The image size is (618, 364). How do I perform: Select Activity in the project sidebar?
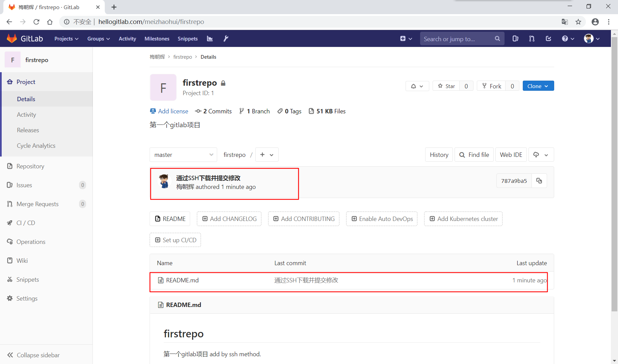pyautogui.click(x=47, y=114)
